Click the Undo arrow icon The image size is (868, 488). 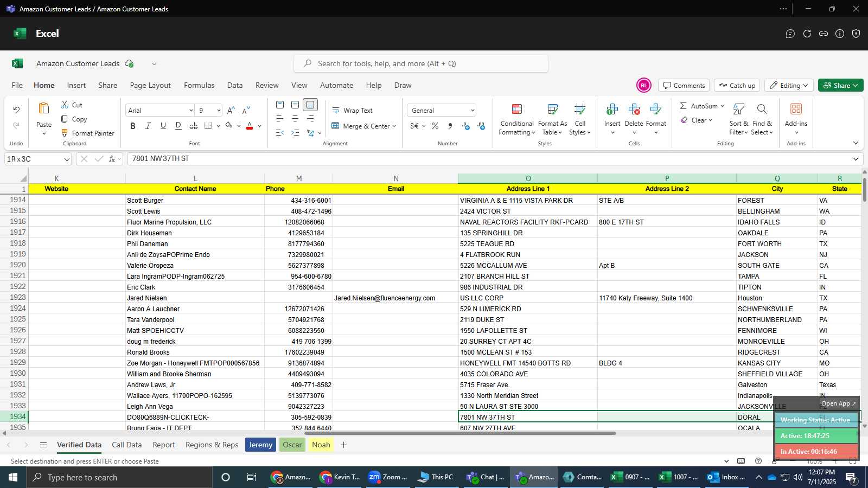(16, 110)
